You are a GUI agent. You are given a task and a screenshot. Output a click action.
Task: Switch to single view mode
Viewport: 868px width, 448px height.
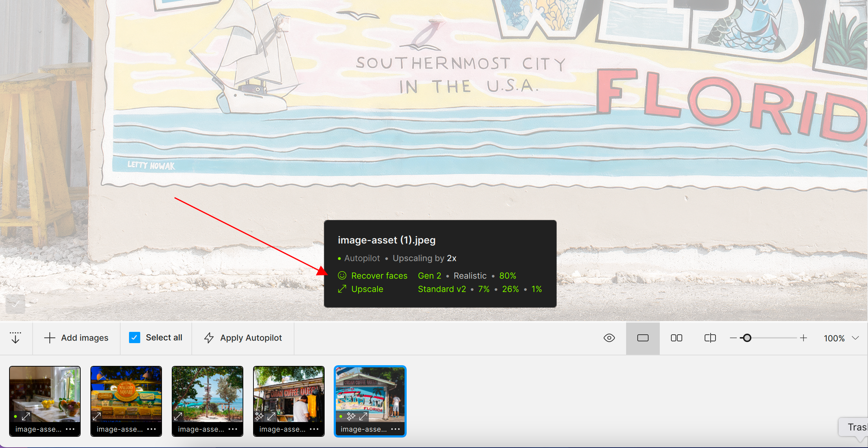pyautogui.click(x=643, y=338)
